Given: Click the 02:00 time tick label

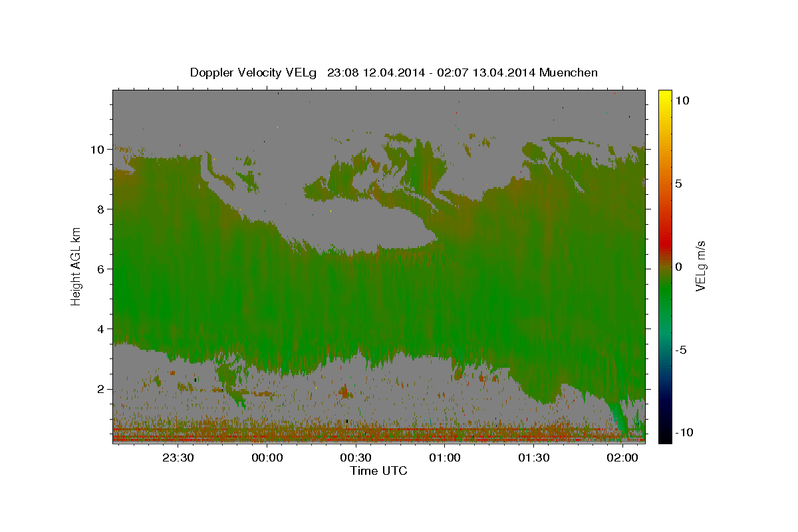Looking at the screenshot, I should tap(622, 458).
